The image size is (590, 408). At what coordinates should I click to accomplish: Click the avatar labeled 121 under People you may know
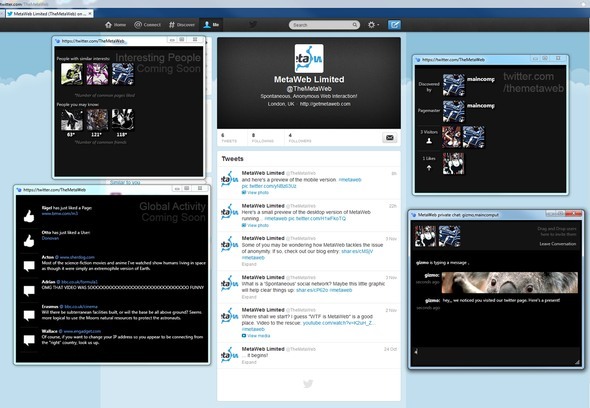(x=97, y=120)
